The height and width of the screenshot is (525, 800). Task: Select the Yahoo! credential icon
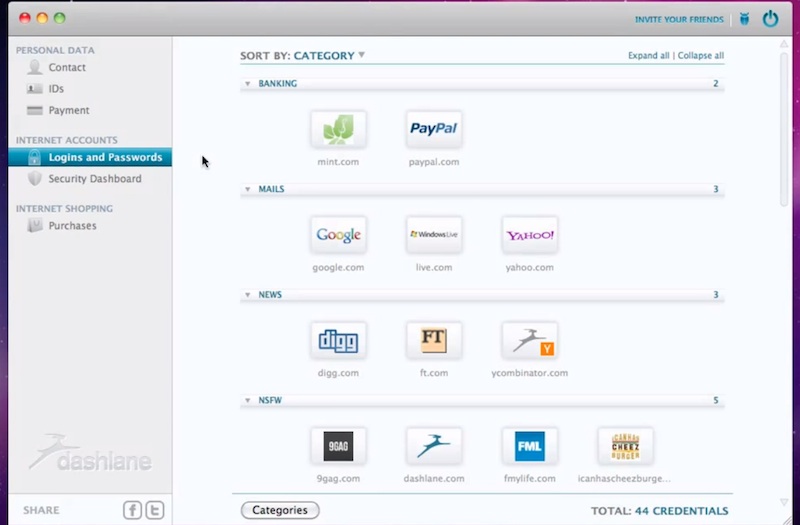529,235
